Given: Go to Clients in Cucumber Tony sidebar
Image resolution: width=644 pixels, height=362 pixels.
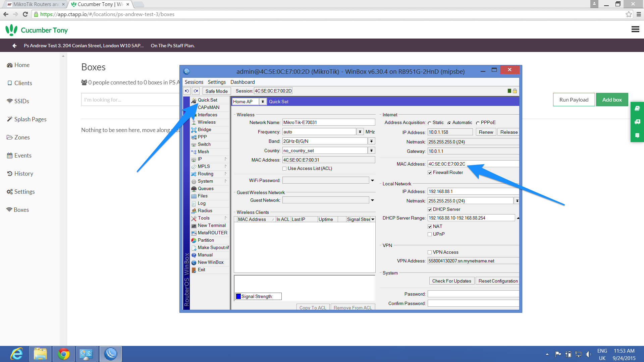Looking at the screenshot, I should point(20,83).
